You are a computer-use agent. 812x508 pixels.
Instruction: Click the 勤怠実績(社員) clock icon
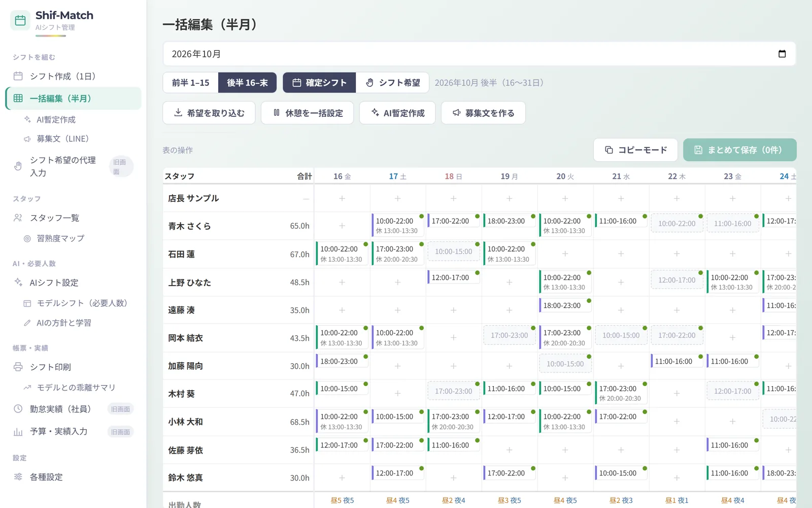18,409
